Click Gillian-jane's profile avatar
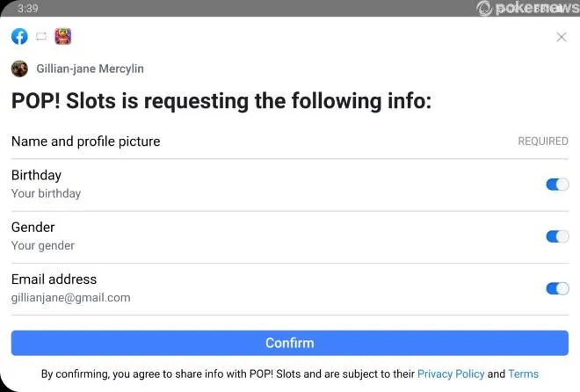The width and height of the screenshot is (580, 392). click(x=19, y=69)
